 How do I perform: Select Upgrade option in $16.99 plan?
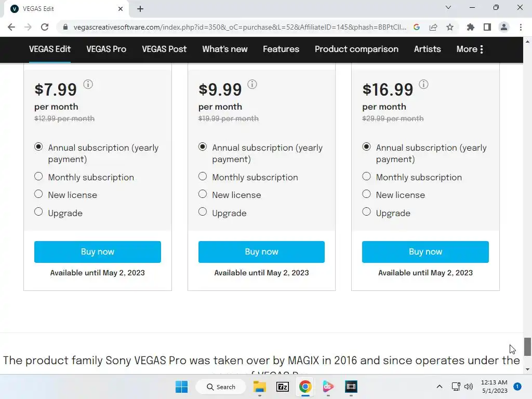[x=366, y=212]
